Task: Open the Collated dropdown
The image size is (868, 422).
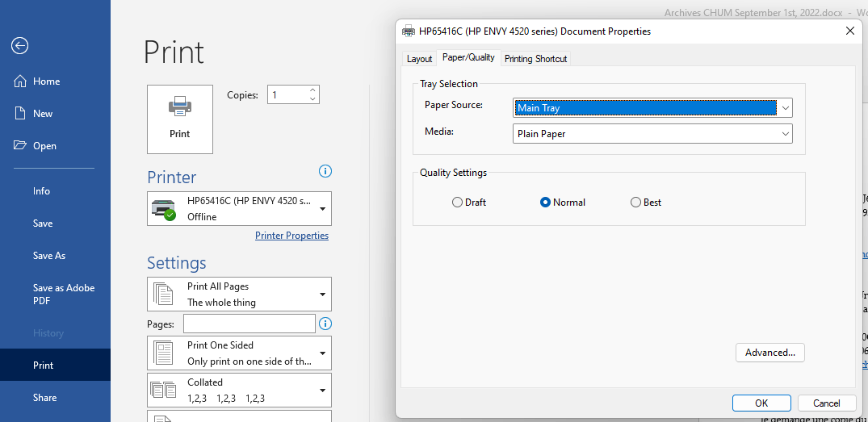Action: coord(239,390)
